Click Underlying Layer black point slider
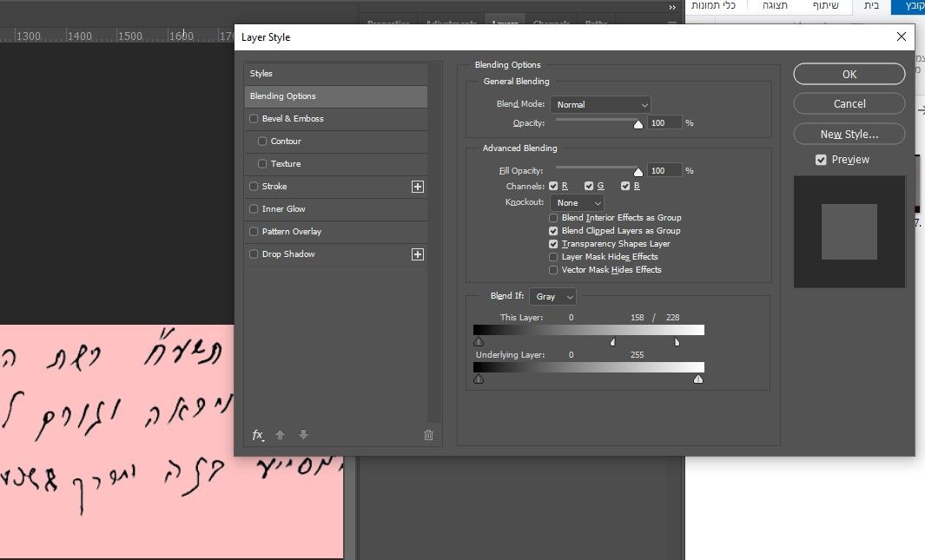The image size is (925, 560). tap(479, 379)
